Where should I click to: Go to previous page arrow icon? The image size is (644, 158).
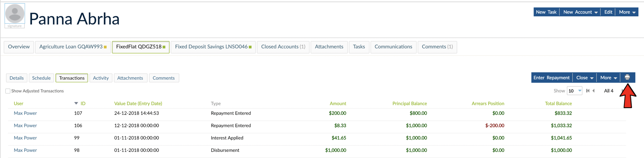594,91
